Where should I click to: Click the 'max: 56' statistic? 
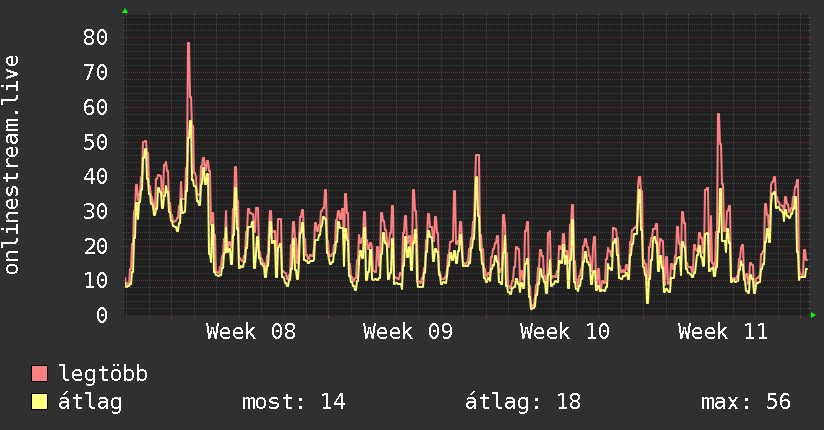[x=746, y=402]
